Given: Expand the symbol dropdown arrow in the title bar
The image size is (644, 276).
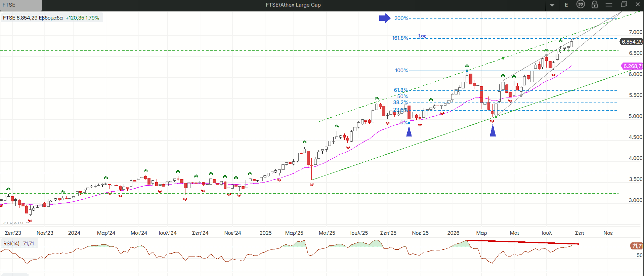Looking at the screenshot, I should (x=552, y=5).
